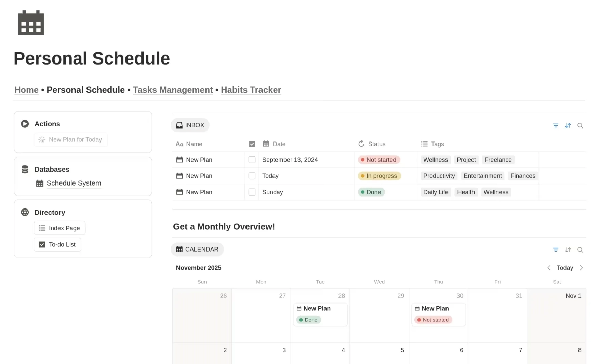This screenshot has width=599, height=364.
Task: Search within the calendar view
Action: [x=580, y=250]
